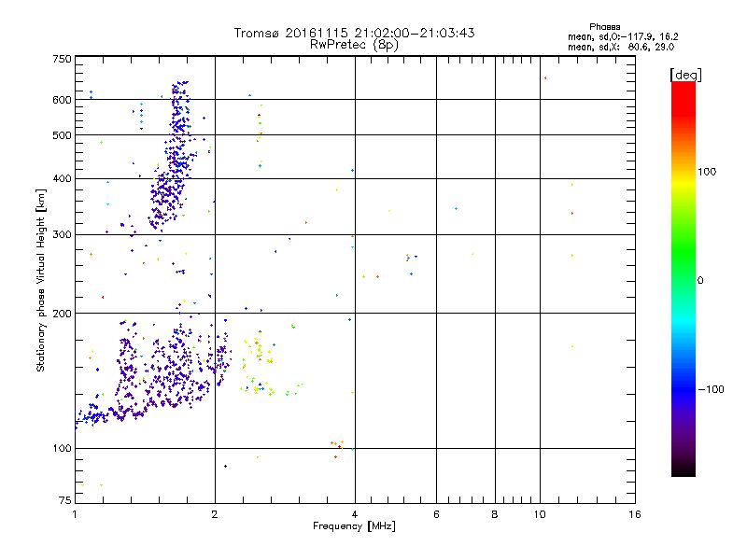Click the 'Phases' header label

pos(604,27)
